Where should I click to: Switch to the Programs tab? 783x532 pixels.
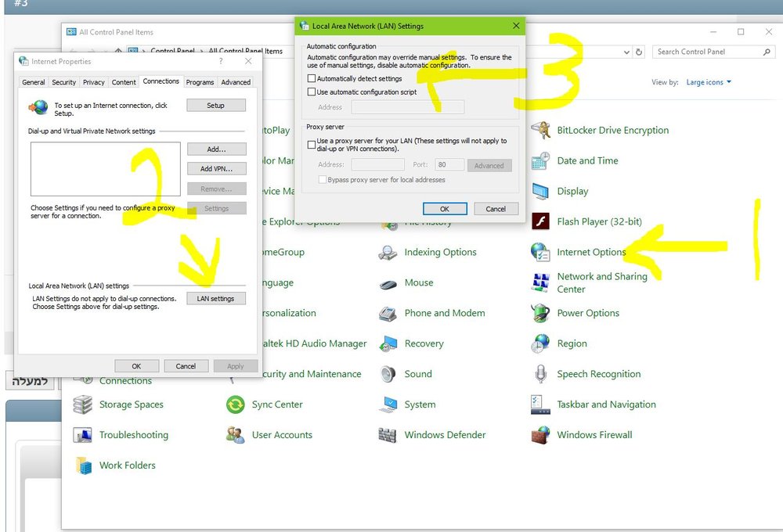[200, 82]
